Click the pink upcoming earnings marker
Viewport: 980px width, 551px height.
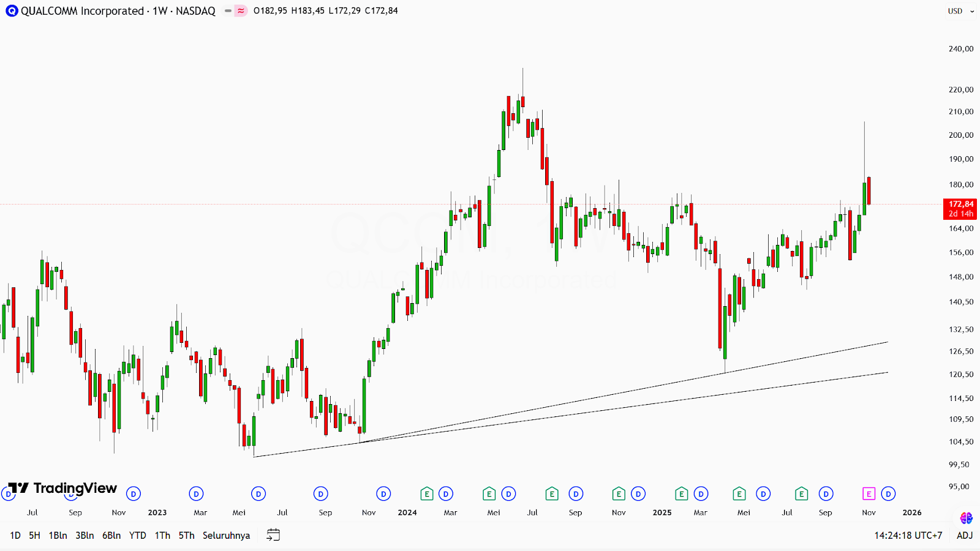869,493
